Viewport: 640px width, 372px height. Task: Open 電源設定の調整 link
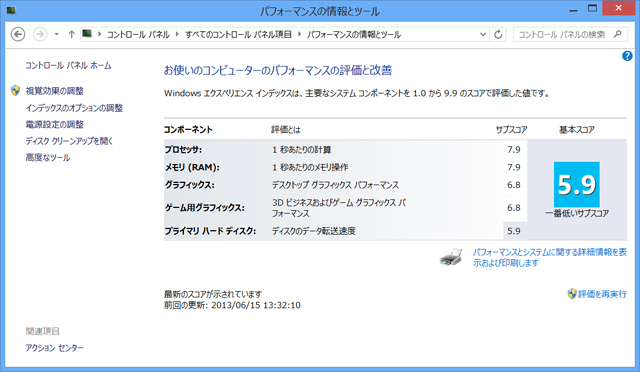tap(55, 125)
